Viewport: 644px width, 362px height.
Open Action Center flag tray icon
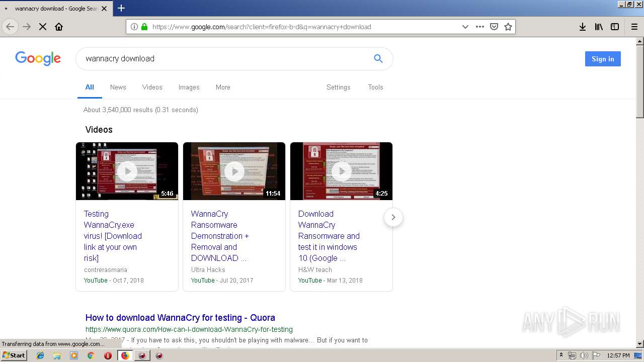pos(596,355)
